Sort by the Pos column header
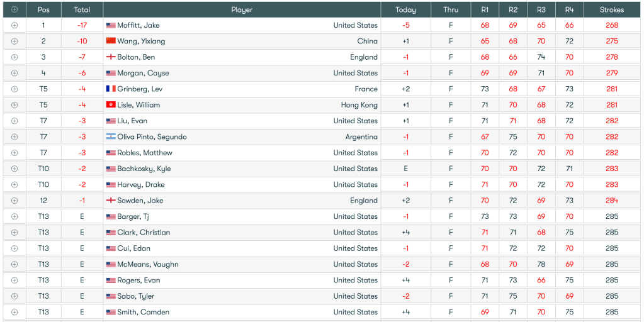 (x=43, y=9)
